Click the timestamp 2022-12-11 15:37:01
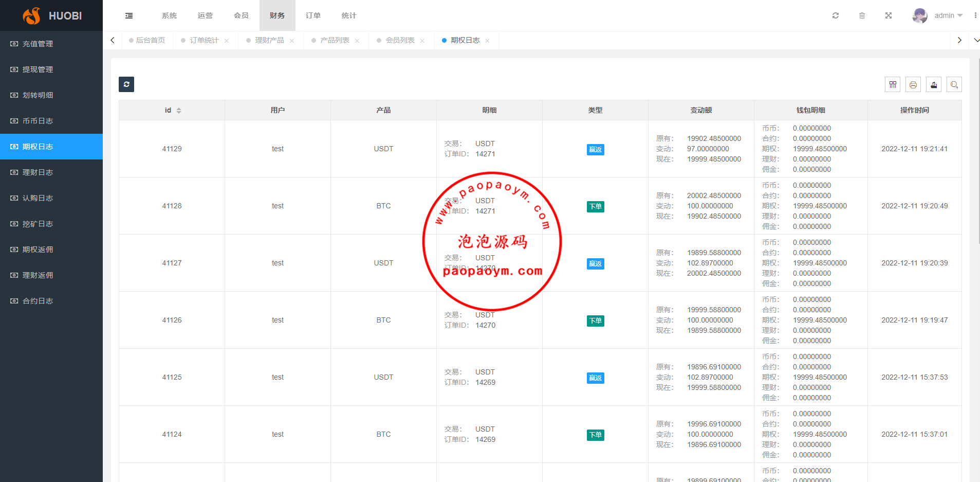The image size is (980, 482). click(914, 434)
